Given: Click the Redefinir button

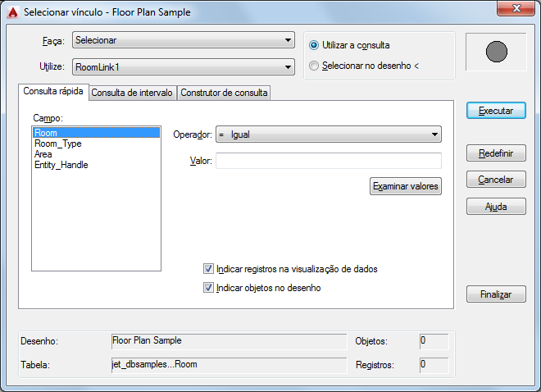Looking at the screenshot, I should [x=496, y=153].
